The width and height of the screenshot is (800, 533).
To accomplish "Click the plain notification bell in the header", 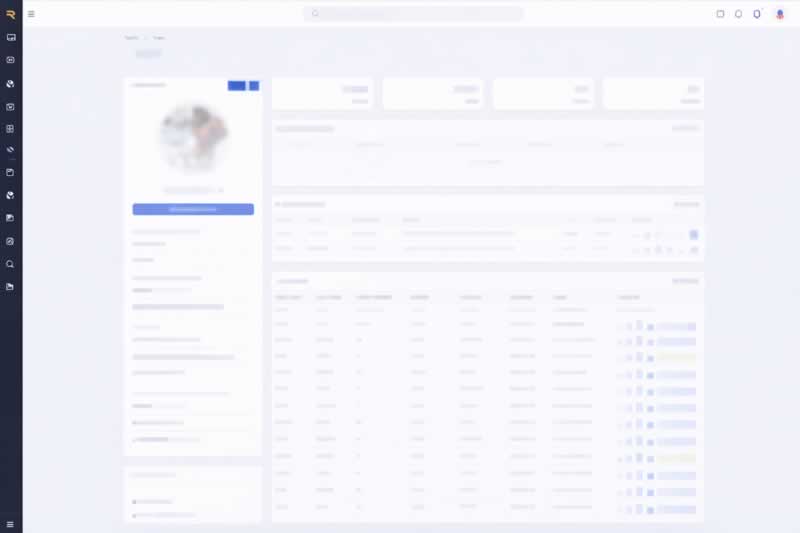I will pos(739,14).
